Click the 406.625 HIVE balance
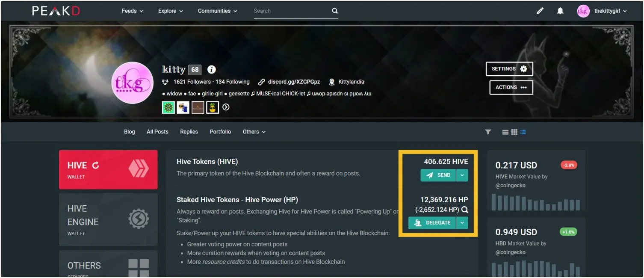The width and height of the screenshot is (644, 278). tap(446, 162)
